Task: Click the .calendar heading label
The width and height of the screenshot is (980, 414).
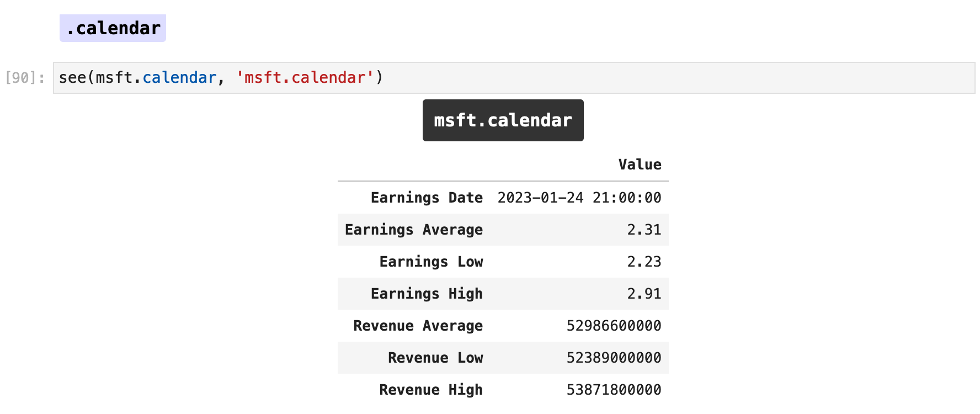Action: click(x=113, y=28)
